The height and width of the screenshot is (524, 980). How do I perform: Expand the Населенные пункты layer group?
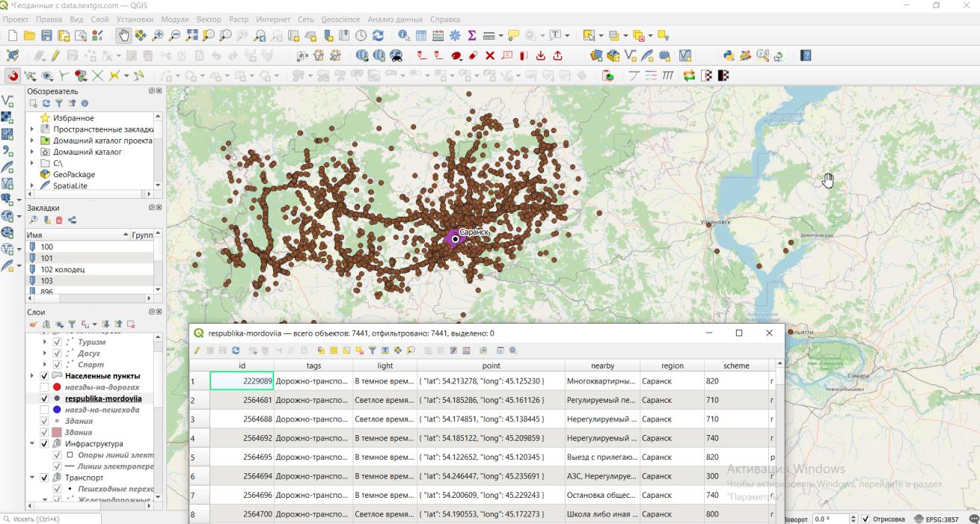click(x=32, y=376)
